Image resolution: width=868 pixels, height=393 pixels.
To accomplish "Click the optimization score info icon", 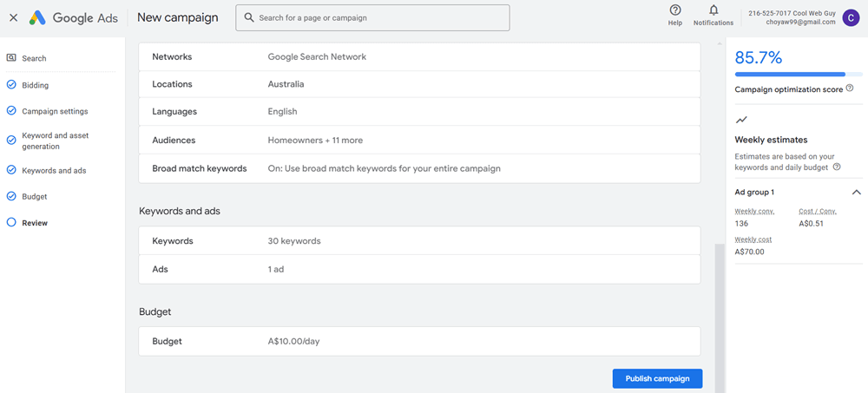I will pyautogui.click(x=849, y=88).
